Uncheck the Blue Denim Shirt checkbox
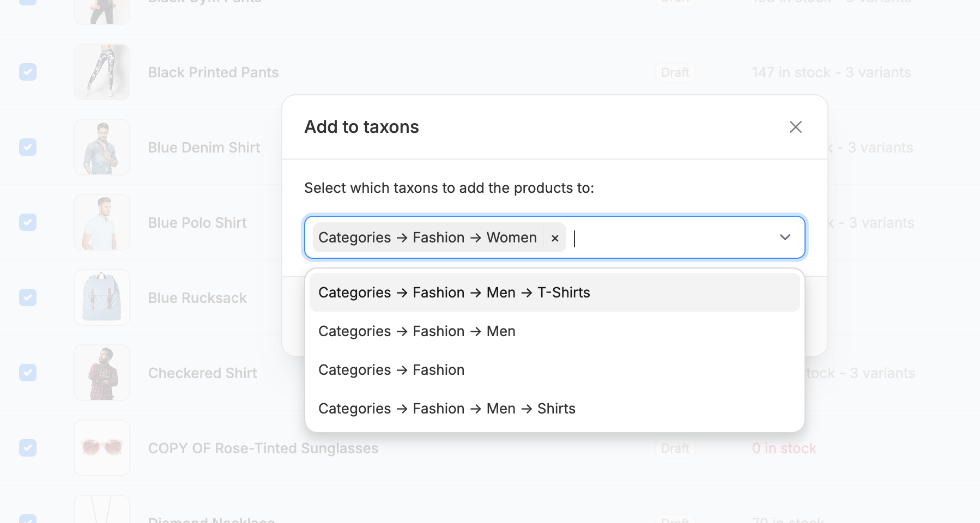The width and height of the screenshot is (980, 523). (28, 147)
